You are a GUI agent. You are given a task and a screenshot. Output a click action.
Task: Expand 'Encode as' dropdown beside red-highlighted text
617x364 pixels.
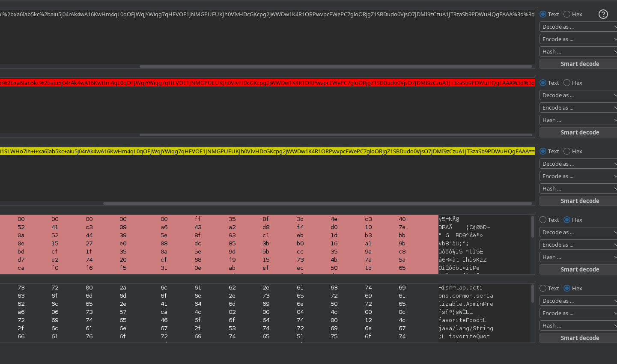pyautogui.click(x=578, y=107)
